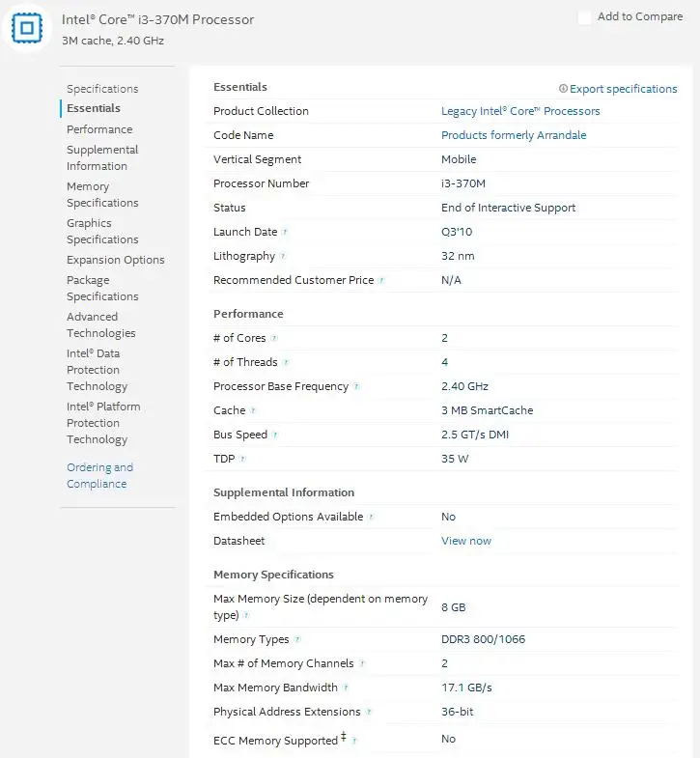This screenshot has width=700, height=758.
Task: Go to Performance in the sidebar
Action: [x=99, y=129]
